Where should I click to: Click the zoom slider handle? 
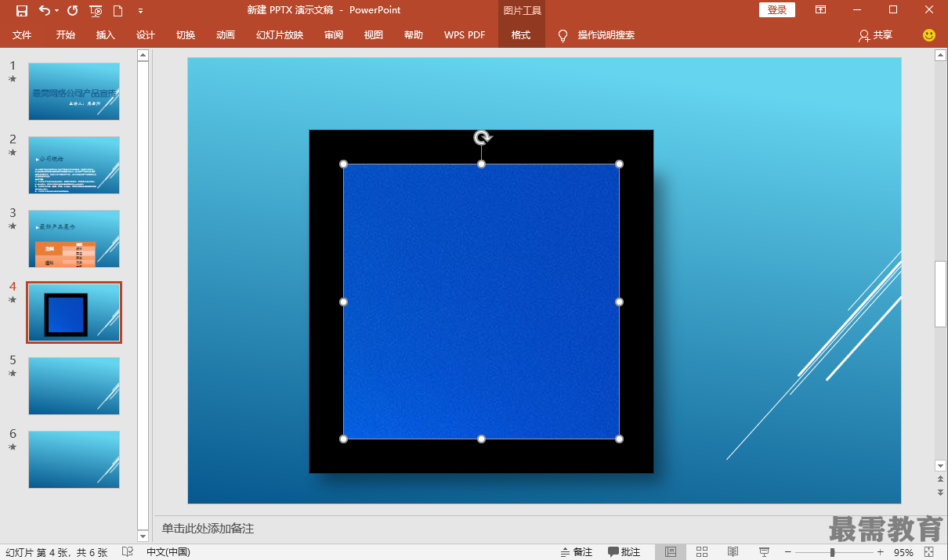click(x=832, y=552)
